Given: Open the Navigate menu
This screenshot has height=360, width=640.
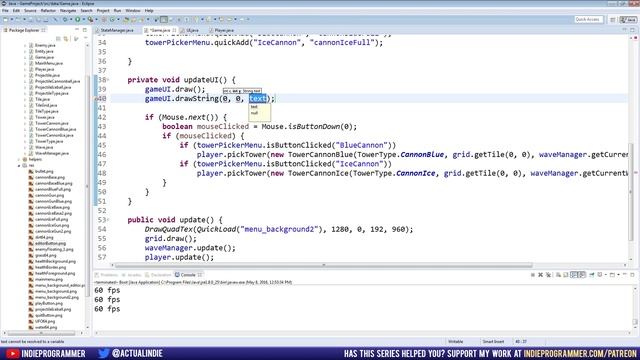Looking at the screenshot, I should 68,11.
